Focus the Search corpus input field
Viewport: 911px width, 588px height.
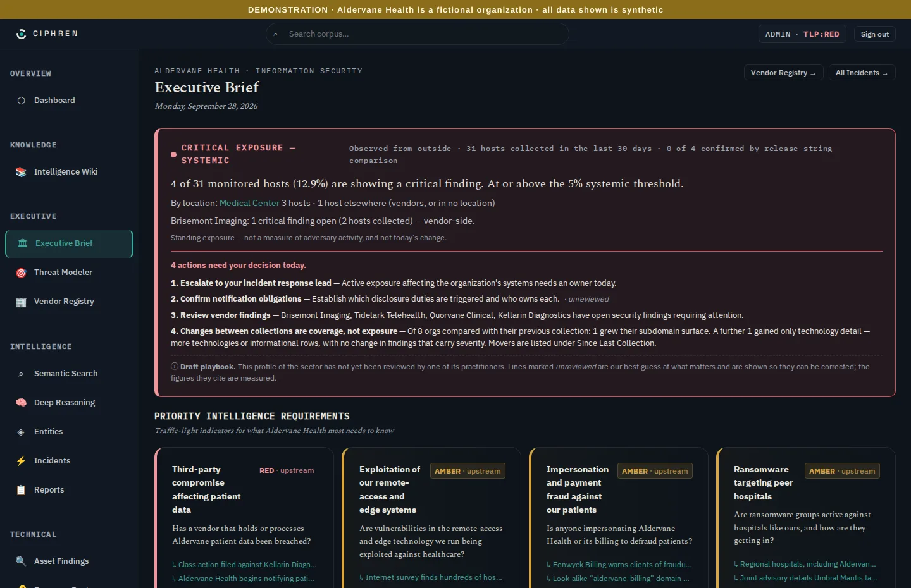point(417,34)
